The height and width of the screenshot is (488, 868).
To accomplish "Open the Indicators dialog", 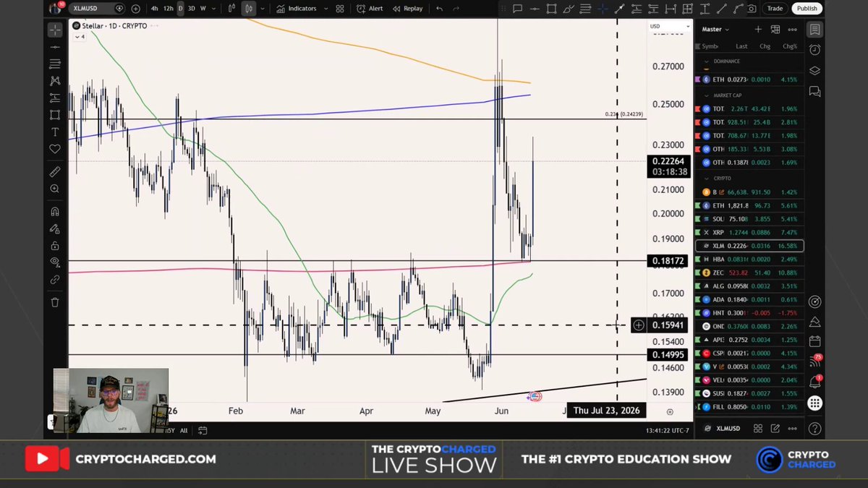I will 297,9.
